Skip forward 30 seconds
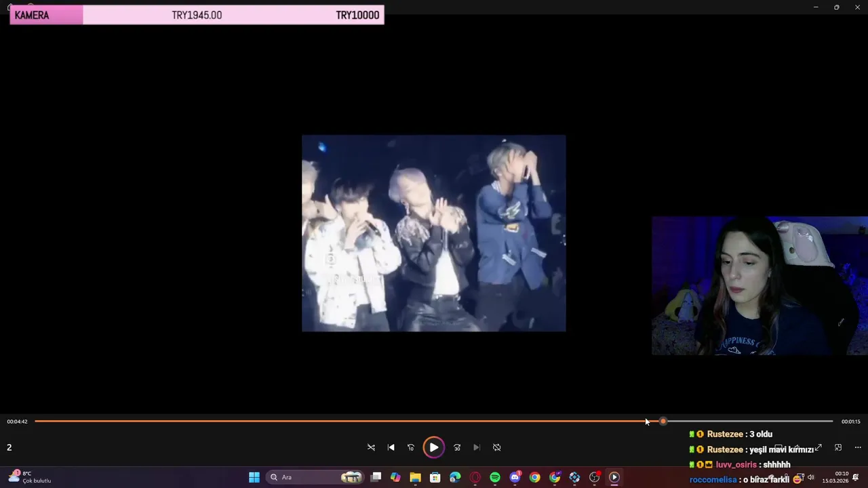The width and height of the screenshot is (868, 488). 457,447
